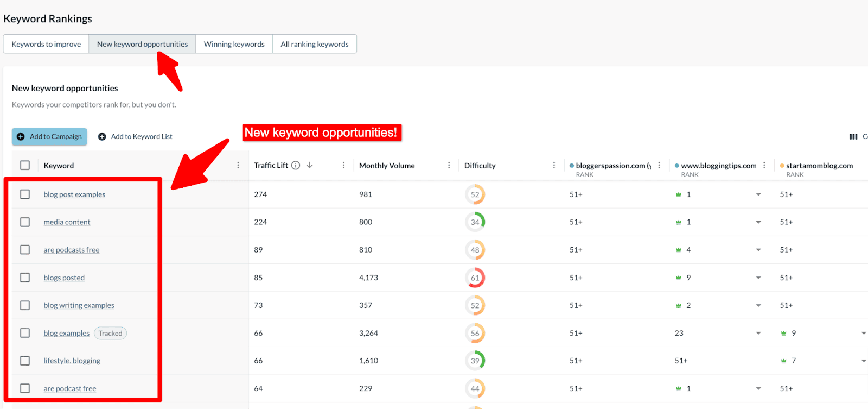
Task: Open the Monthly Volume column options menu
Action: 449,165
